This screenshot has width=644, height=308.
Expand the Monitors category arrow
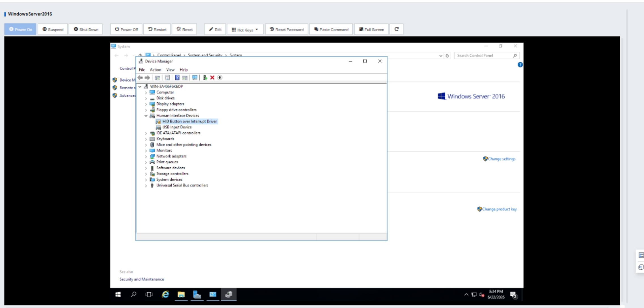click(146, 151)
